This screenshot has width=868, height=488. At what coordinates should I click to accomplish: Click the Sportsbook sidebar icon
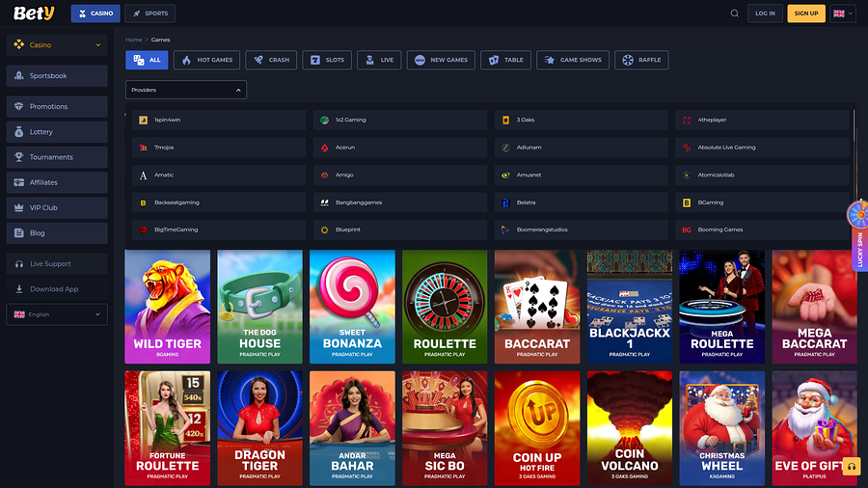click(x=19, y=76)
